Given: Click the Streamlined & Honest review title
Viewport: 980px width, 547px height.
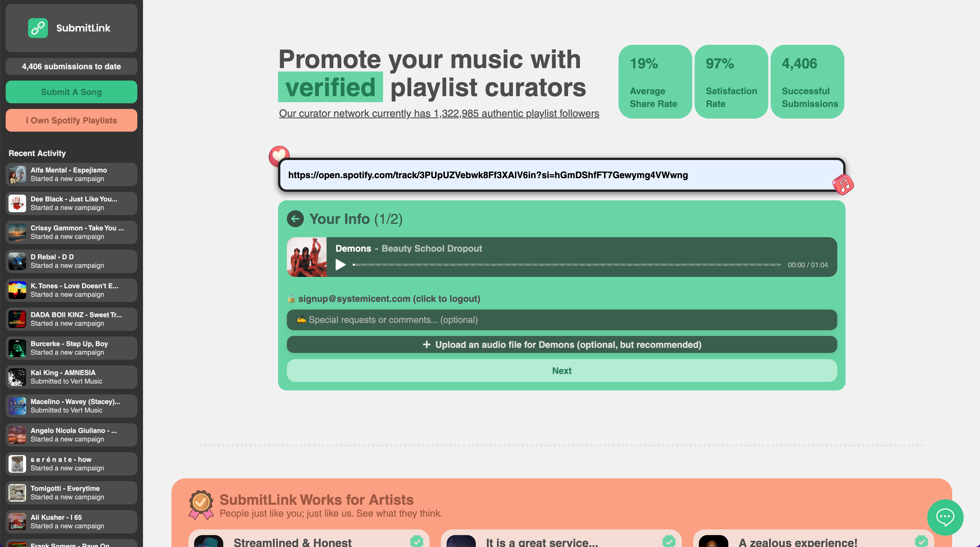Looking at the screenshot, I should [x=293, y=542].
